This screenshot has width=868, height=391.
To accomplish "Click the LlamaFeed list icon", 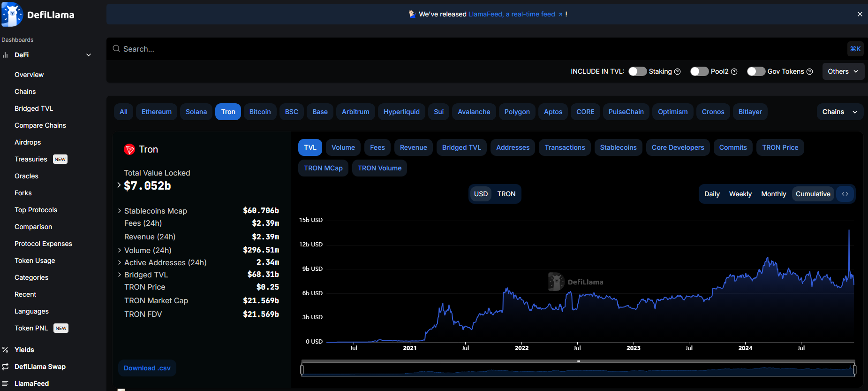I will [5, 383].
